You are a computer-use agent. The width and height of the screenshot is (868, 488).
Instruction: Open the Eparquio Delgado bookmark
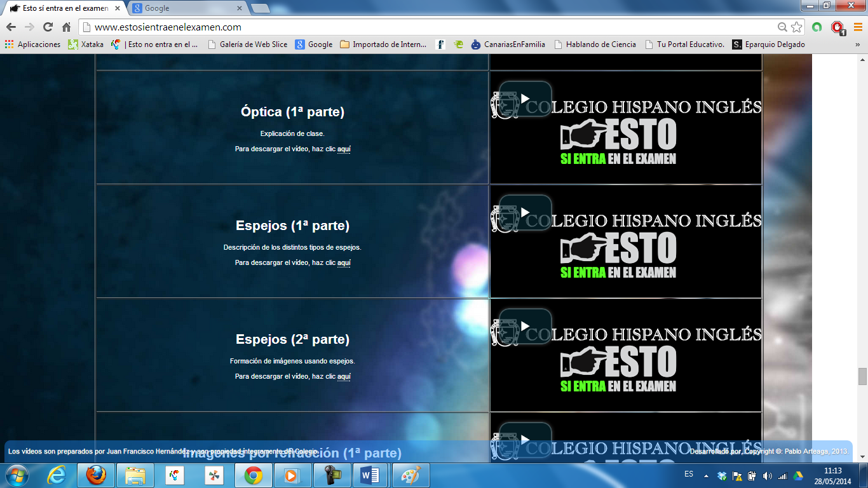coord(768,44)
